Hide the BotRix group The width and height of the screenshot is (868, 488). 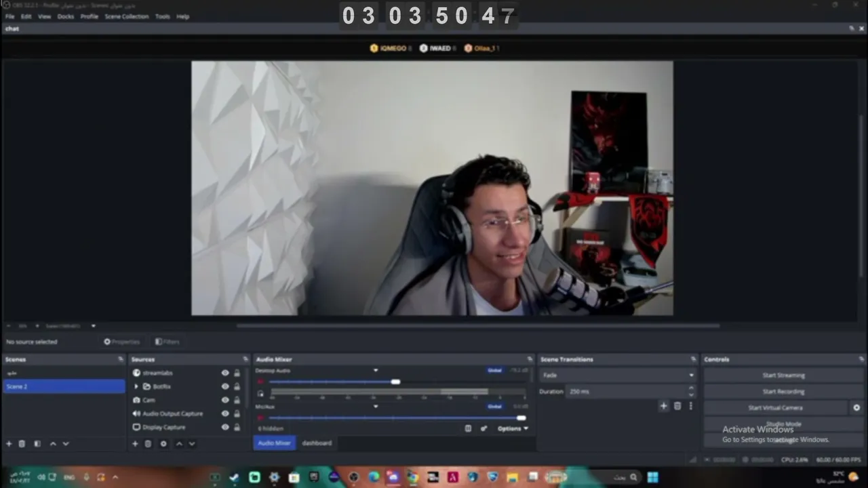click(x=225, y=386)
